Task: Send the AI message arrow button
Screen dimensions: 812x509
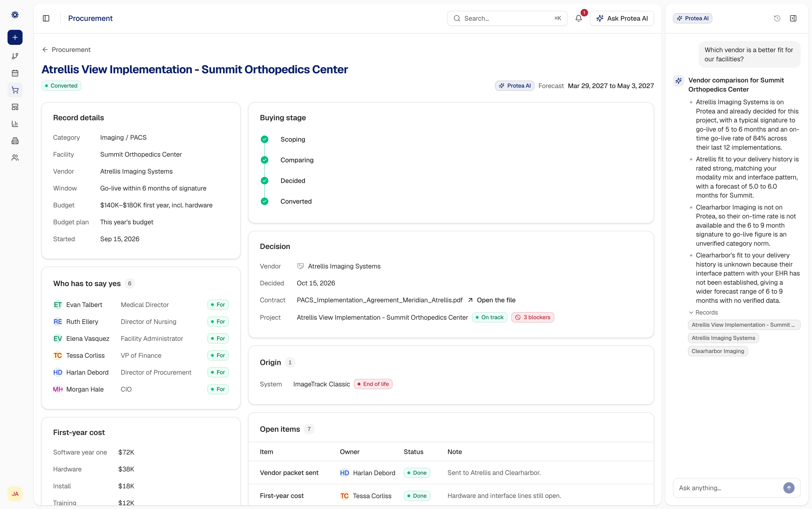Action: coord(789,488)
